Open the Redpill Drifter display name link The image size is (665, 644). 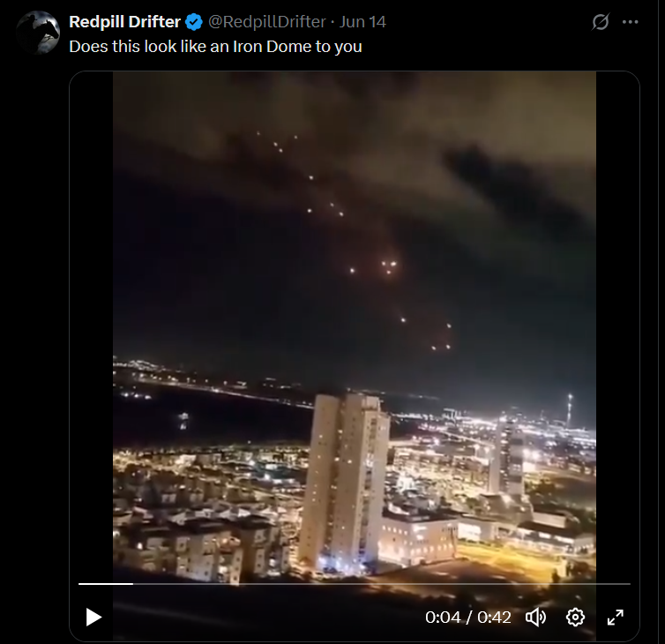pos(124,22)
